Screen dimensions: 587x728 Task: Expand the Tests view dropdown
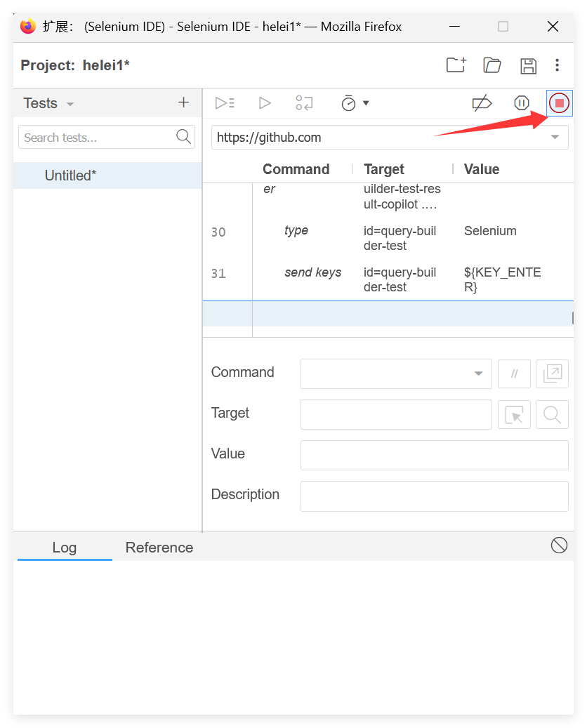click(x=70, y=104)
